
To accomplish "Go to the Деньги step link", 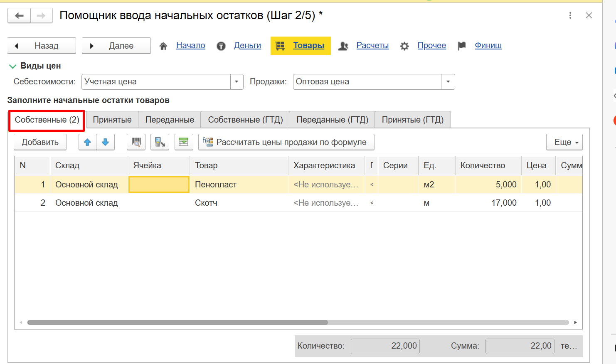I will 247,46.
